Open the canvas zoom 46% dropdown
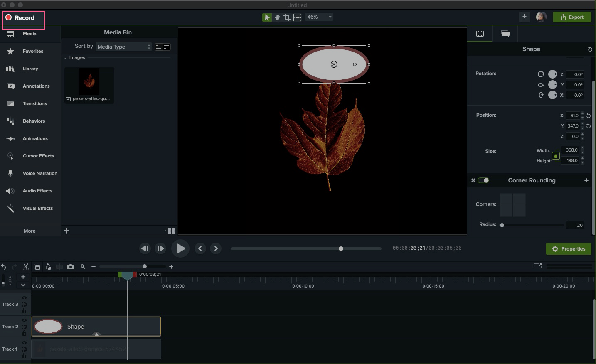This screenshot has width=596, height=364. click(319, 17)
